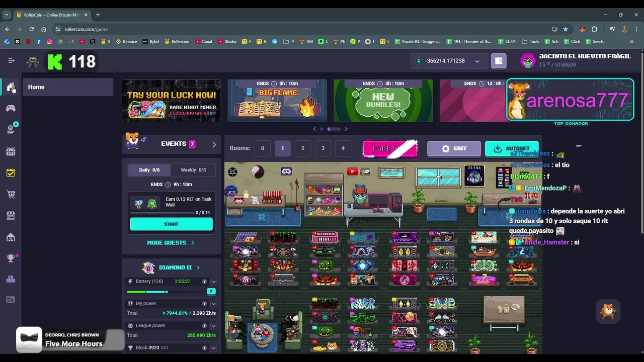Open Try Your Luck Now banner
This screenshot has width=644, height=362.
pos(171,101)
